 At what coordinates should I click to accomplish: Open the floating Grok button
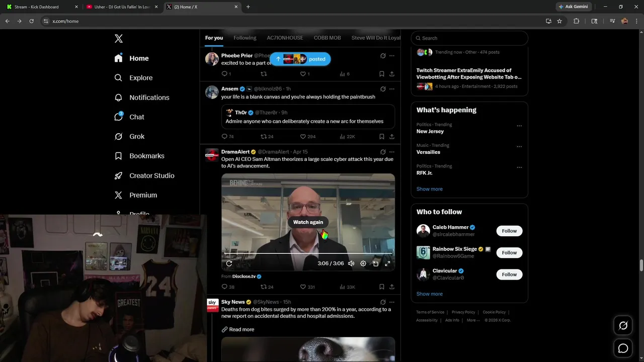pos(623,326)
